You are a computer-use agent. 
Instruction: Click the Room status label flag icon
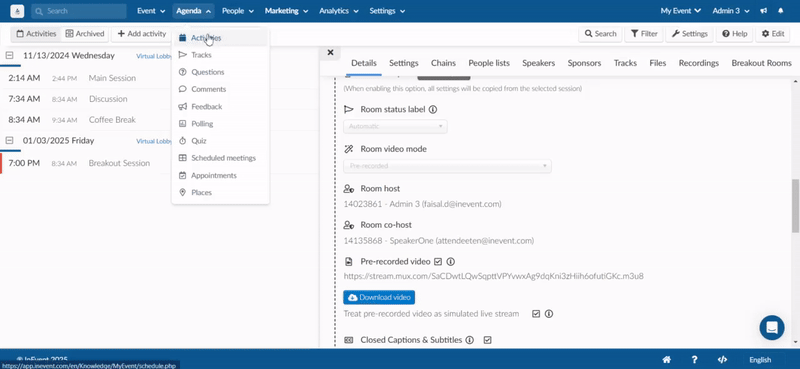click(349, 109)
